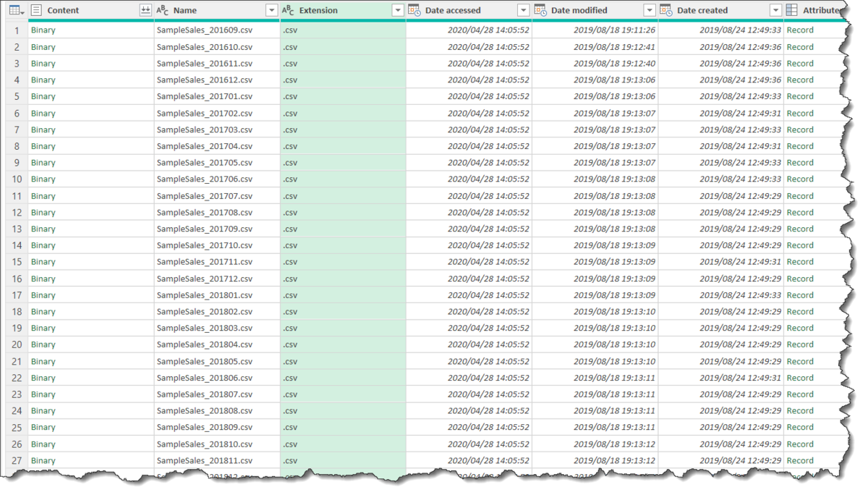Click Date created value in row 4
868x495 pixels.
[740, 80]
